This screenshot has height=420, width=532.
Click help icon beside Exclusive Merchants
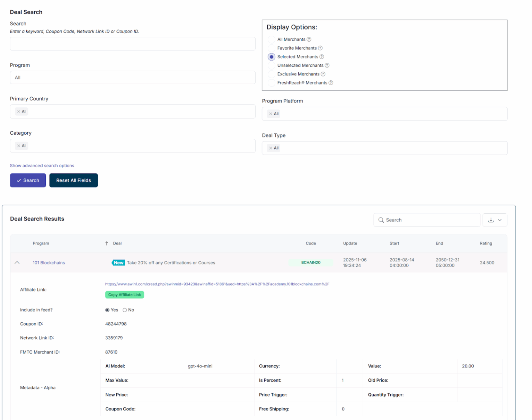tap(323, 74)
